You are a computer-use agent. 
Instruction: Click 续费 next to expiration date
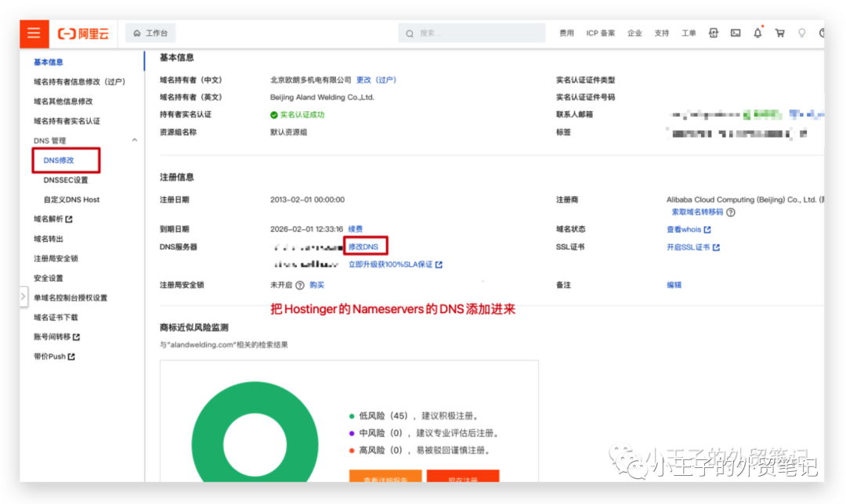coord(356,229)
